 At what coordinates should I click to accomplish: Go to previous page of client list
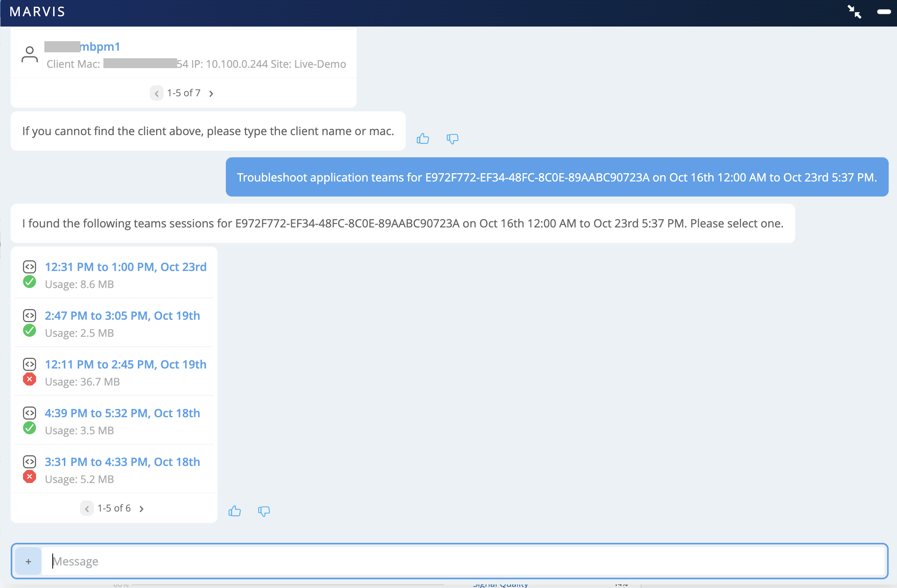(156, 94)
